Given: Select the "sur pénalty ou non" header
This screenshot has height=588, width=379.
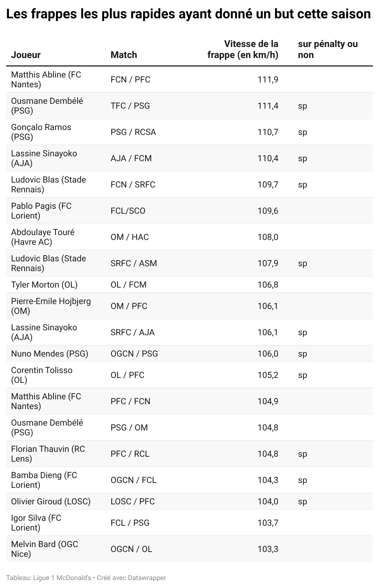Looking at the screenshot, I should [x=328, y=49].
